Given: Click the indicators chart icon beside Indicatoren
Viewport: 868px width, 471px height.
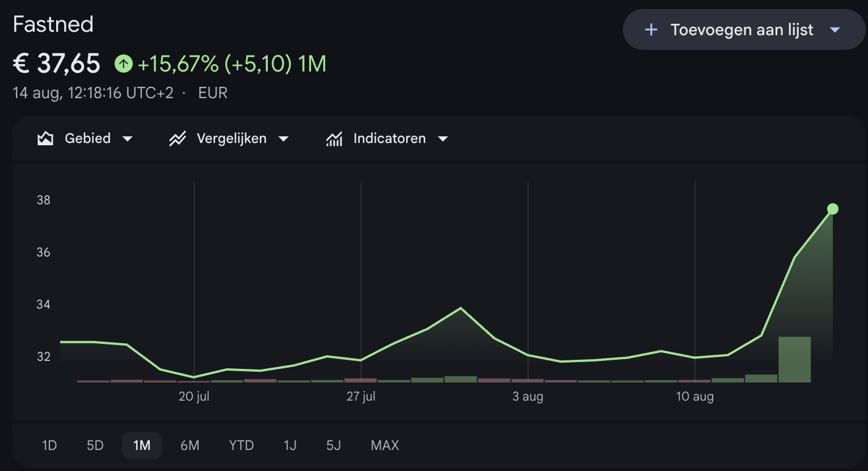Looking at the screenshot, I should pyautogui.click(x=334, y=138).
